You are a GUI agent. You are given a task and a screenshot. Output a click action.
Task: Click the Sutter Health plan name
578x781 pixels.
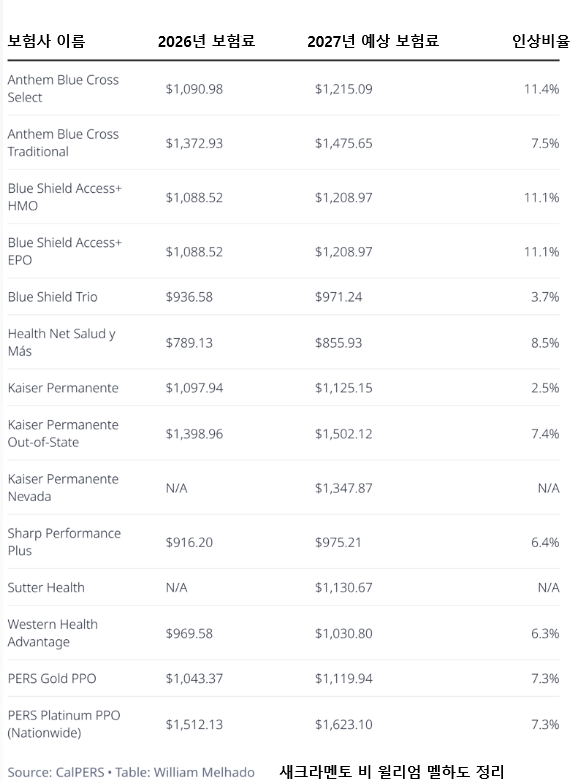pos(46,588)
